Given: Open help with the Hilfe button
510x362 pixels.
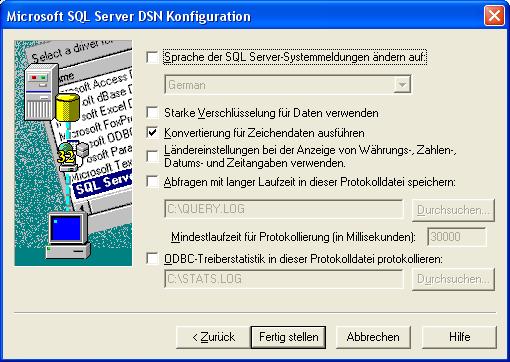Looking at the screenshot, I should click(x=459, y=337).
